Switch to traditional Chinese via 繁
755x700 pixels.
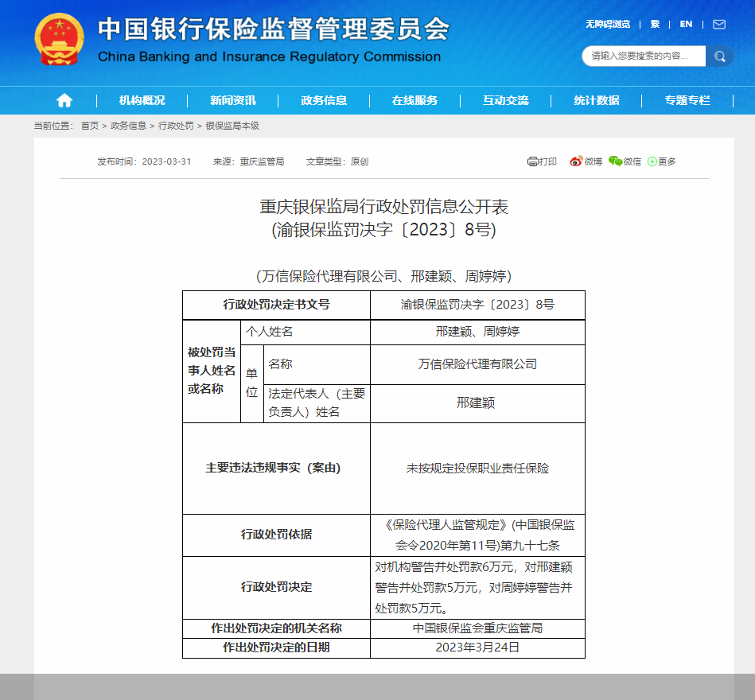click(x=654, y=24)
